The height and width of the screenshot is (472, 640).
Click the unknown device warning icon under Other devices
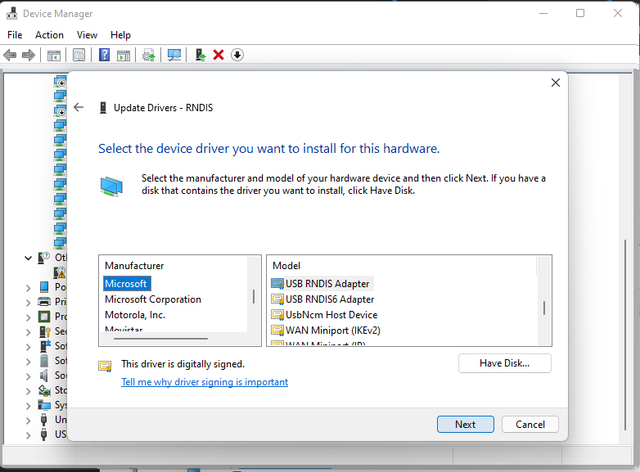(x=60, y=272)
